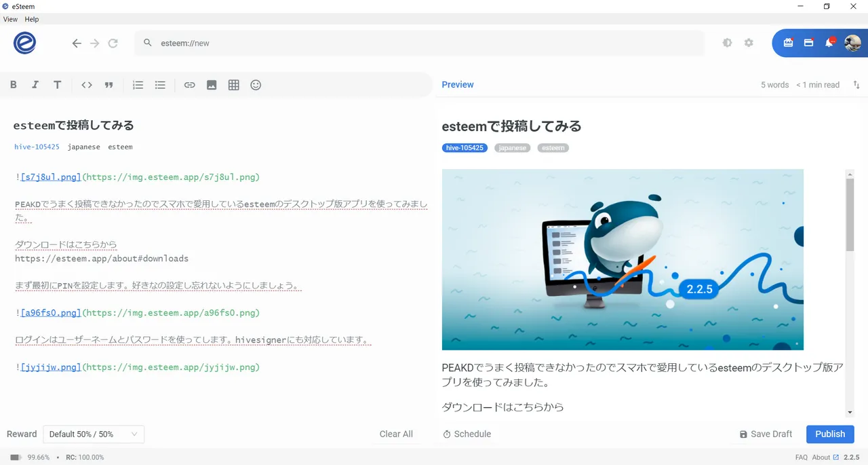This screenshot has width=868, height=465.
Task: Click the search magnifier icon
Action: click(148, 43)
